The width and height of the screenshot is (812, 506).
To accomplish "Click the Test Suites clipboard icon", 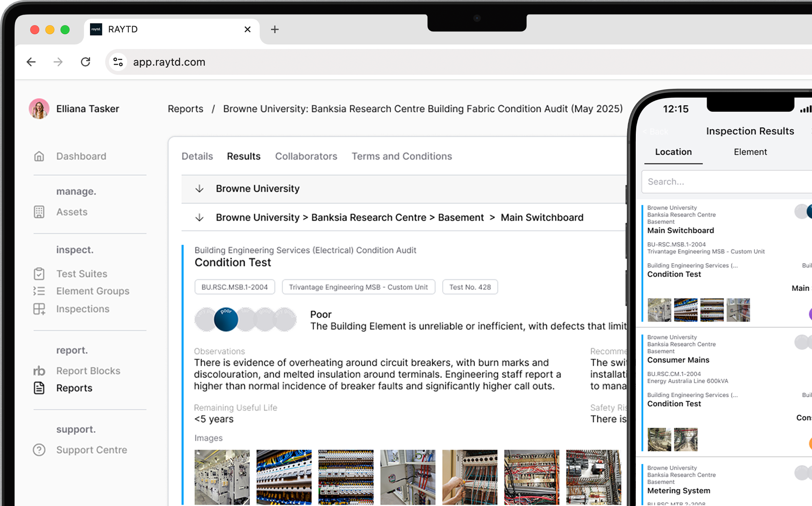I will [x=39, y=274].
